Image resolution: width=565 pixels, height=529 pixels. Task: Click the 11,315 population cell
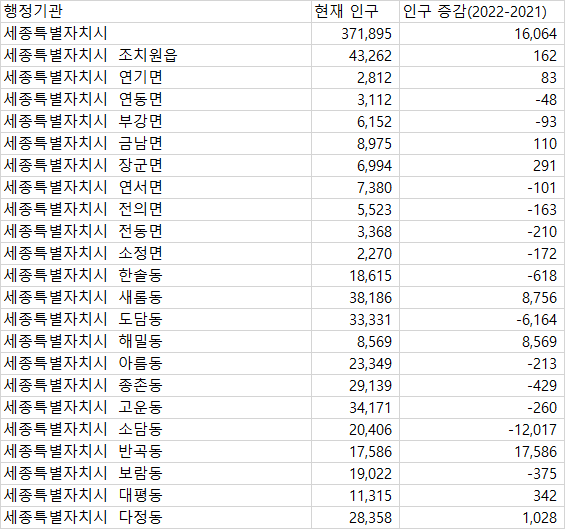[355, 495]
